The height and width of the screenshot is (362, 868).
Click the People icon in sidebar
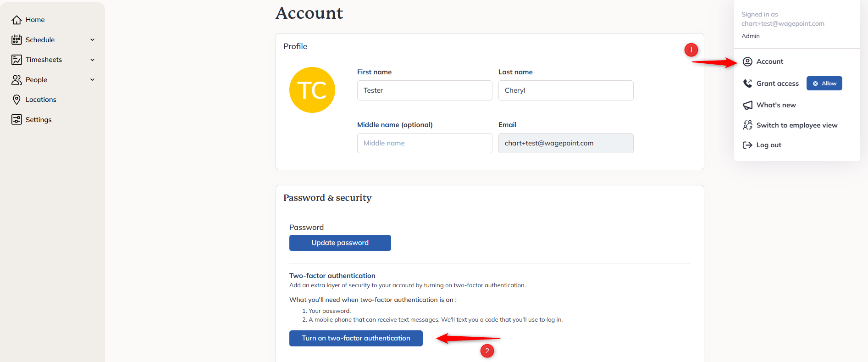click(17, 80)
